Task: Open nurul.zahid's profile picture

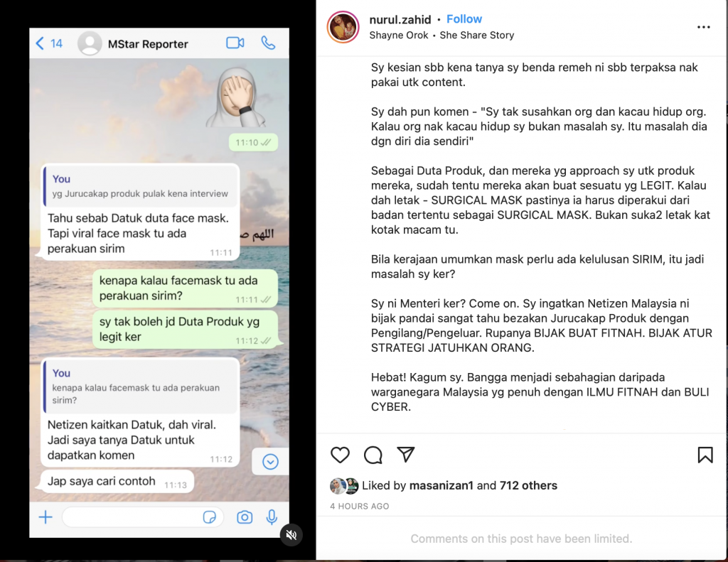Action: pos(343,27)
